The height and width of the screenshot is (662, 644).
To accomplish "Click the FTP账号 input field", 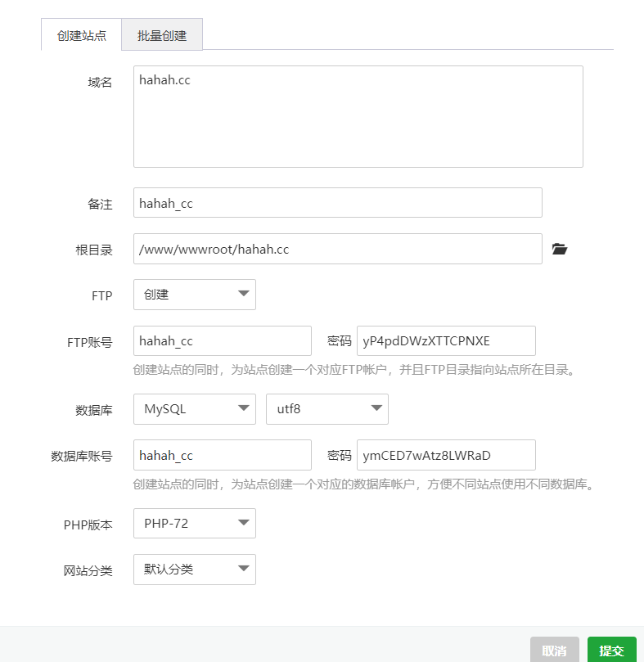I will click(x=223, y=340).
